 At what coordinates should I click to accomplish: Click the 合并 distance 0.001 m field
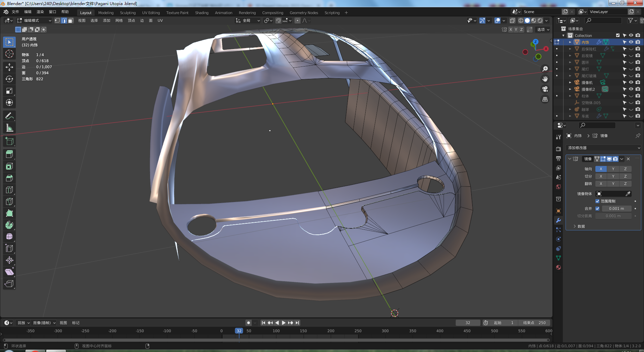tap(616, 209)
